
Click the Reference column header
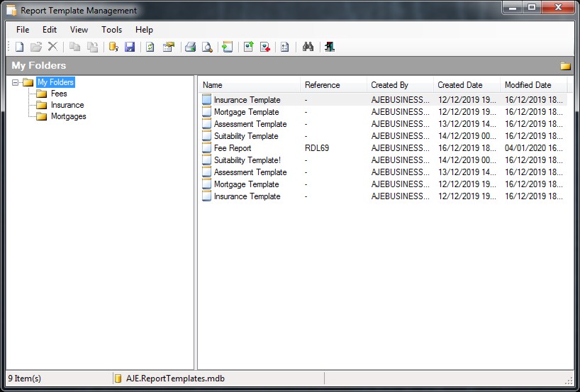[322, 85]
